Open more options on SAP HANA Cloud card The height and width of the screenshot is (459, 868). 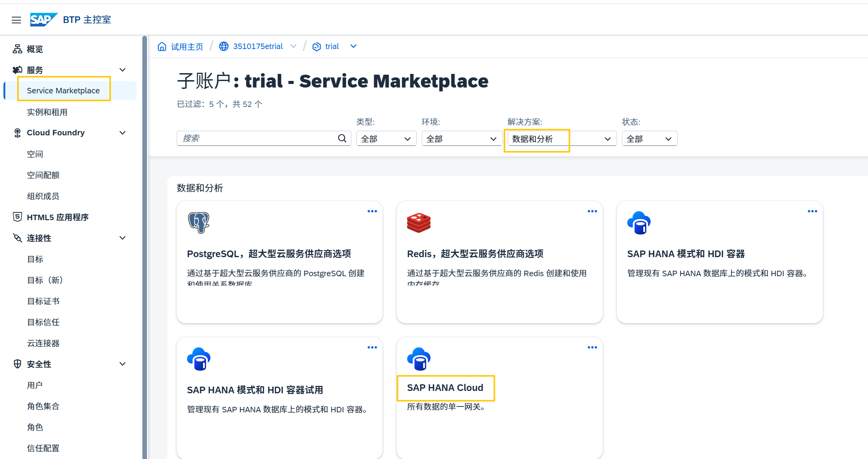coord(592,347)
